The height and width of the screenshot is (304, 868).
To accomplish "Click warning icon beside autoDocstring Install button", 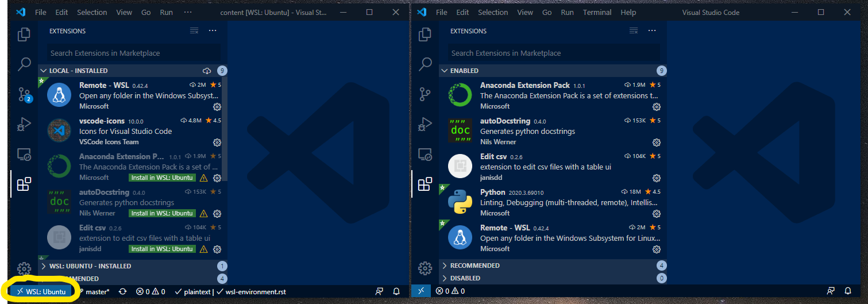I will [203, 214].
